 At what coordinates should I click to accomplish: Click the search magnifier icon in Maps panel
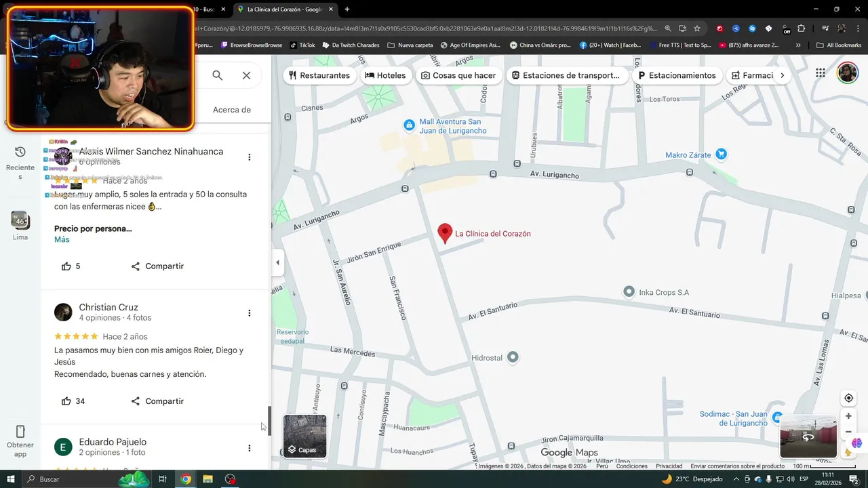tap(218, 75)
